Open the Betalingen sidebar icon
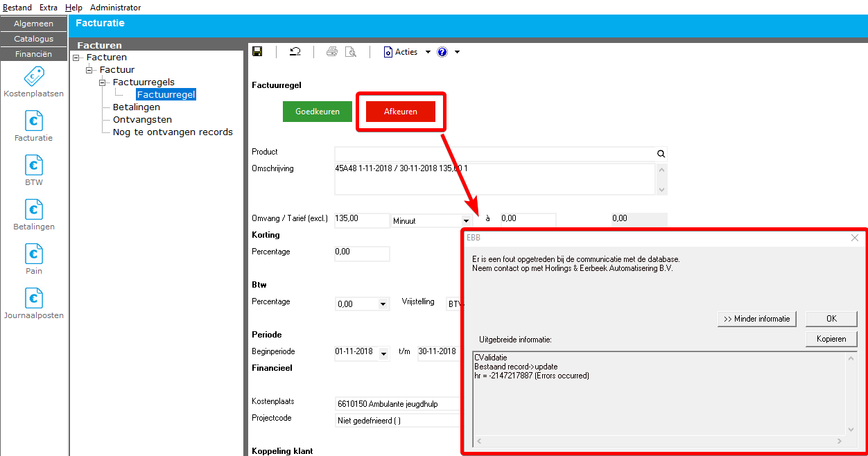 (34, 210)
